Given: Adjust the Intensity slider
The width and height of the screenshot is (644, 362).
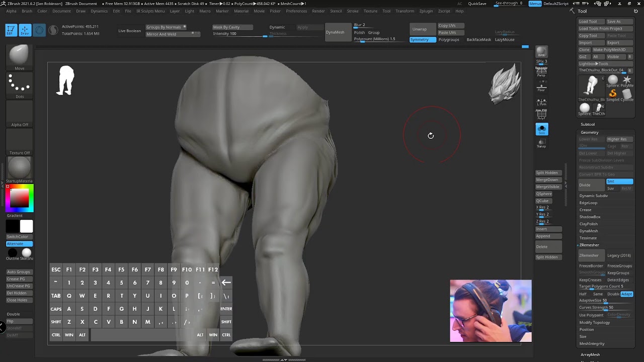Looking at the screenshot, I should click(x=239, y=34).
